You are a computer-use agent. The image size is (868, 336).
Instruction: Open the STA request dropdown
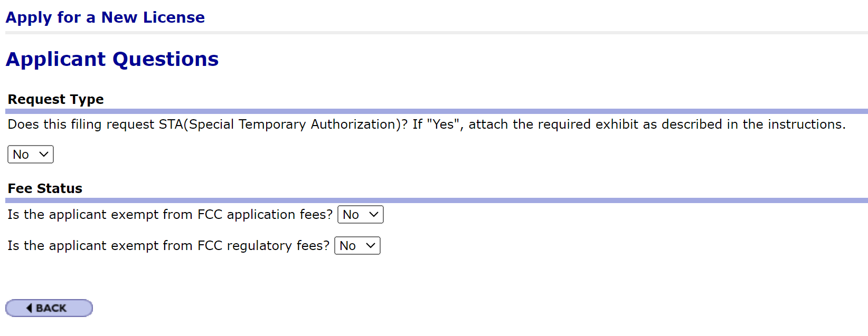pyautogui.click(x=31, y=155)
